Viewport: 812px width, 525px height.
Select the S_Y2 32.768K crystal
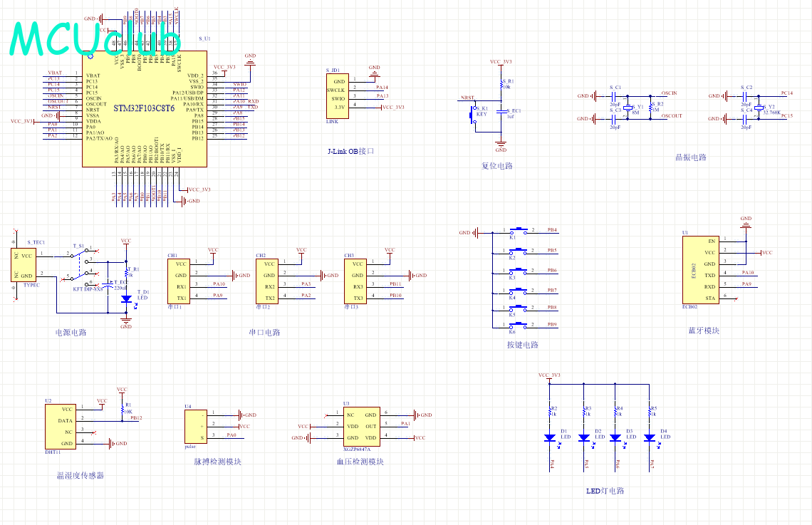(x=759, y=108)
